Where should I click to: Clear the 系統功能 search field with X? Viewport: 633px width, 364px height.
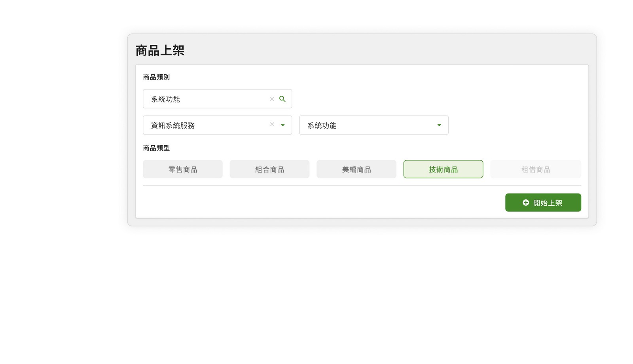point(272,99)
